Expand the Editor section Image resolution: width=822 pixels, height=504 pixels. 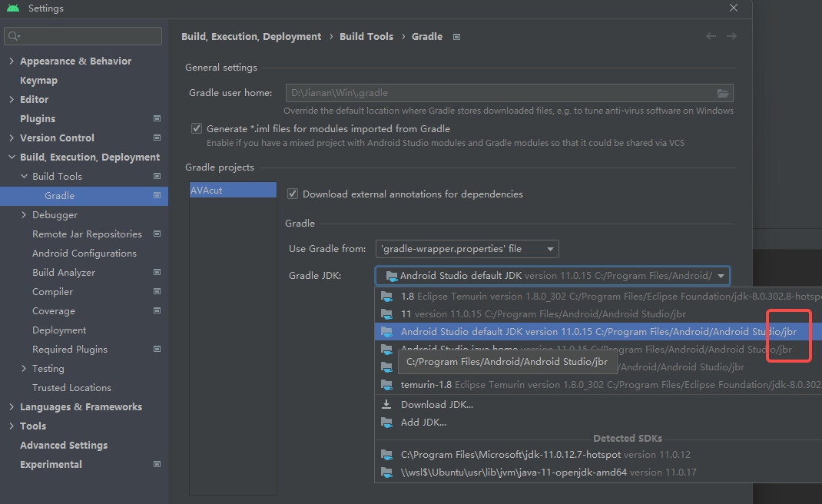12,99
